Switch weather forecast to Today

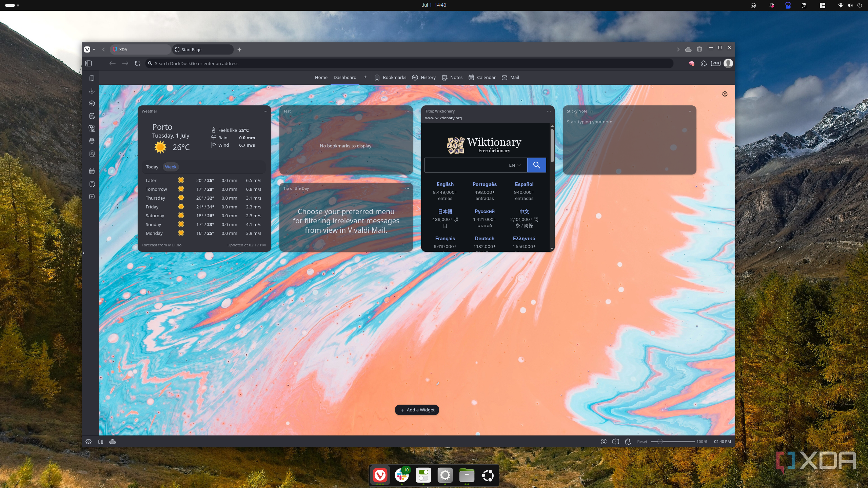[152, 167]
